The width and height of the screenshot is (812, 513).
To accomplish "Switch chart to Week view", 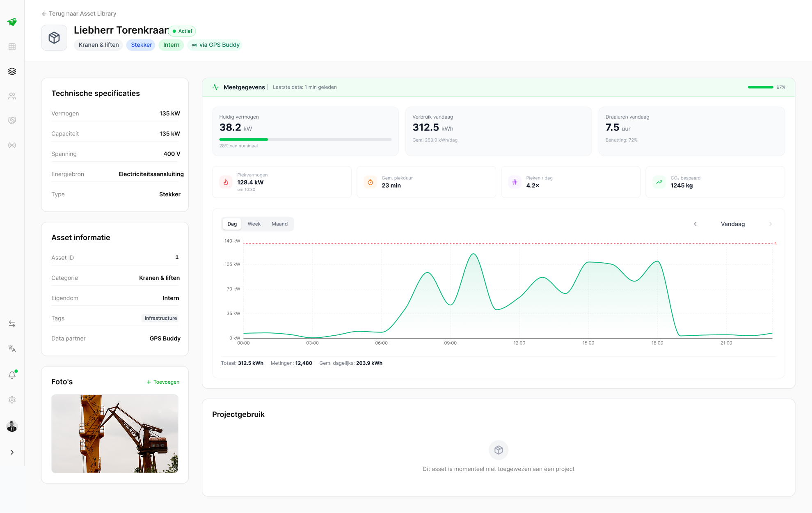I will [254, 224].
